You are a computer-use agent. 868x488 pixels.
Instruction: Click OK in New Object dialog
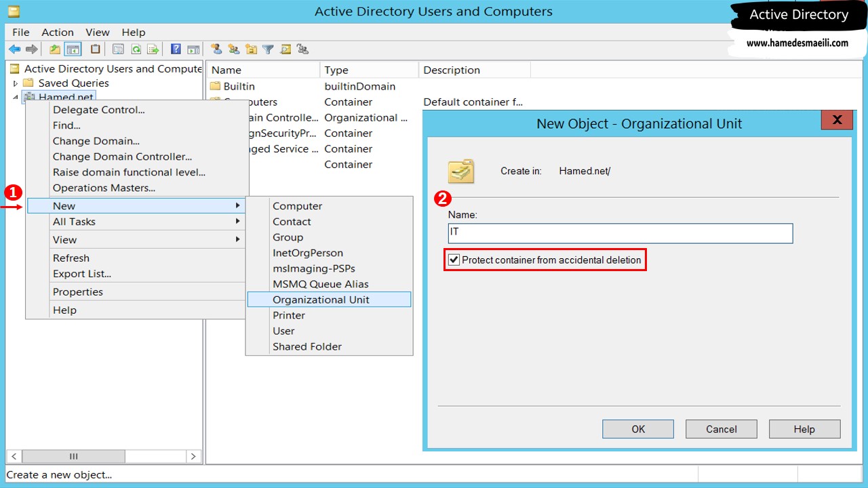(x=638, y=429)
